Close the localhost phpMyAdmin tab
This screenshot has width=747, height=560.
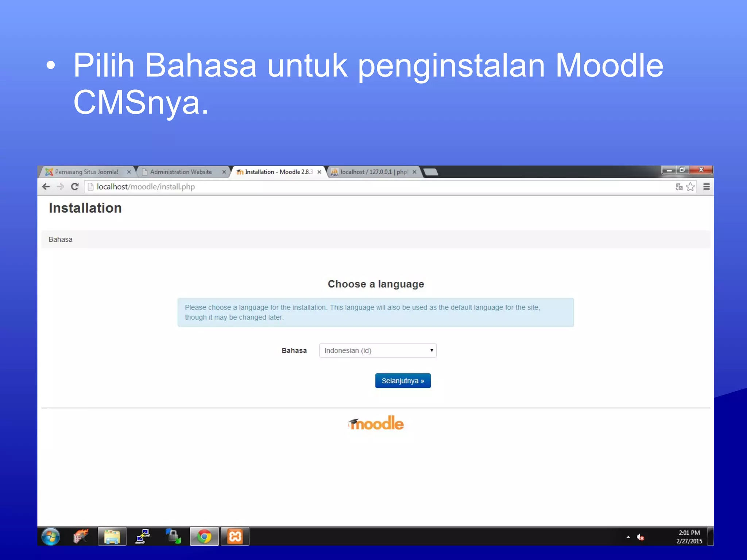point(414,172)
